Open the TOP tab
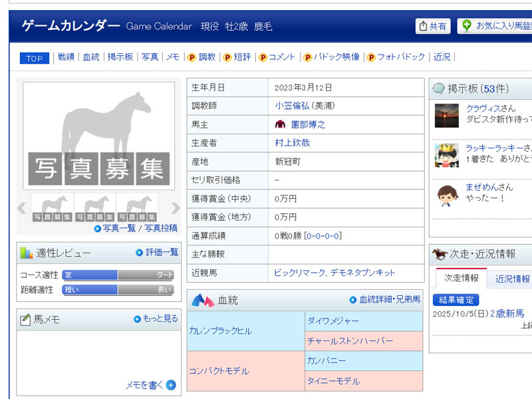The height and width of the screenshot is (399, 532). tap(35, 59)
